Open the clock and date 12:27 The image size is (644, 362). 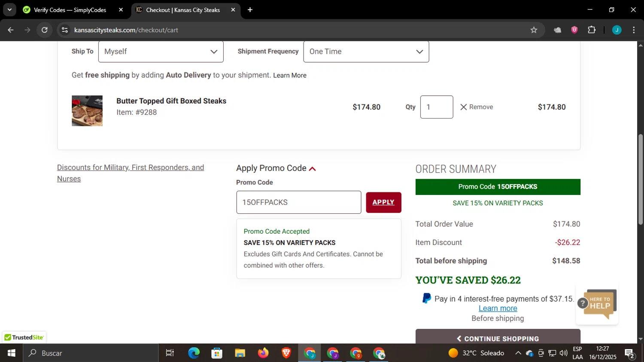603,353
